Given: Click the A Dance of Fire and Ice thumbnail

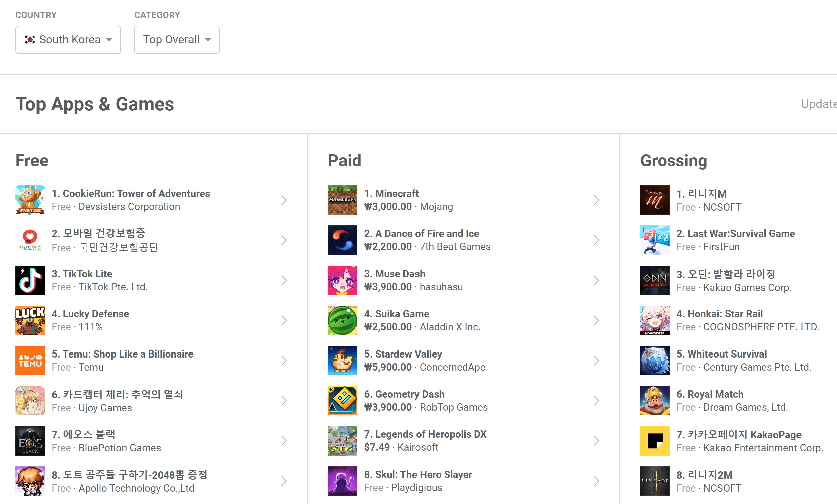Looking at the screenshot, I should [342, 240].
